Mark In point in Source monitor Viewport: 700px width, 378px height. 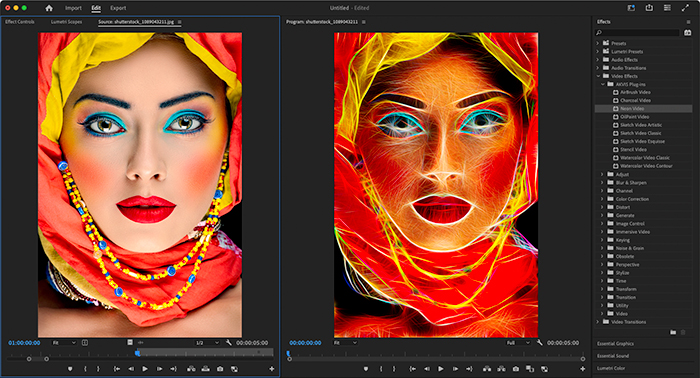click(85, 369)
